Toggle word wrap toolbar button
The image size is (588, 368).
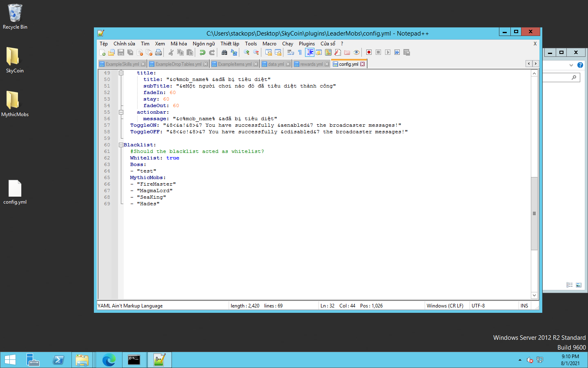point(291,52)
